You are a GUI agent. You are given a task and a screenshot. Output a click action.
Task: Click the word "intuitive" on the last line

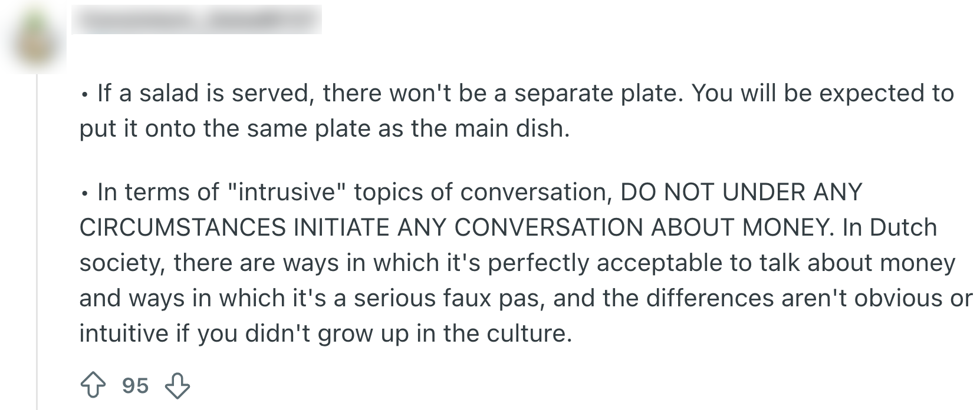click(x=124, y=333)
